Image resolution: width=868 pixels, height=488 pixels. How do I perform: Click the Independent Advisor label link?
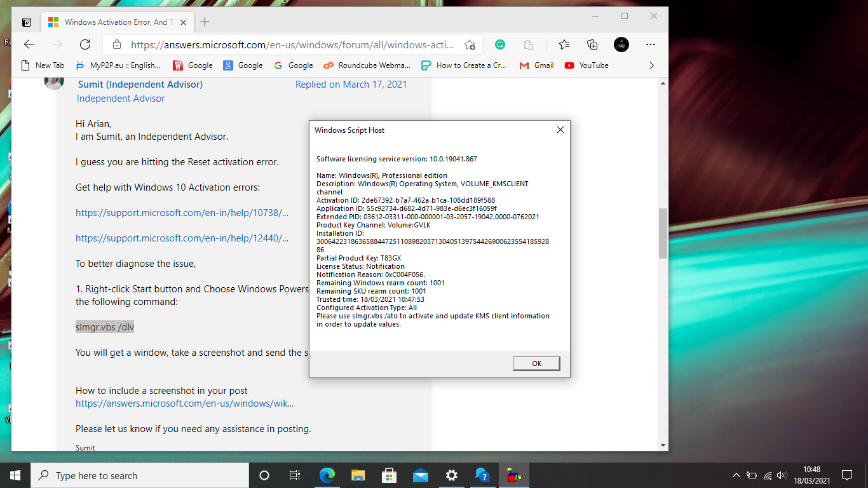121,98
